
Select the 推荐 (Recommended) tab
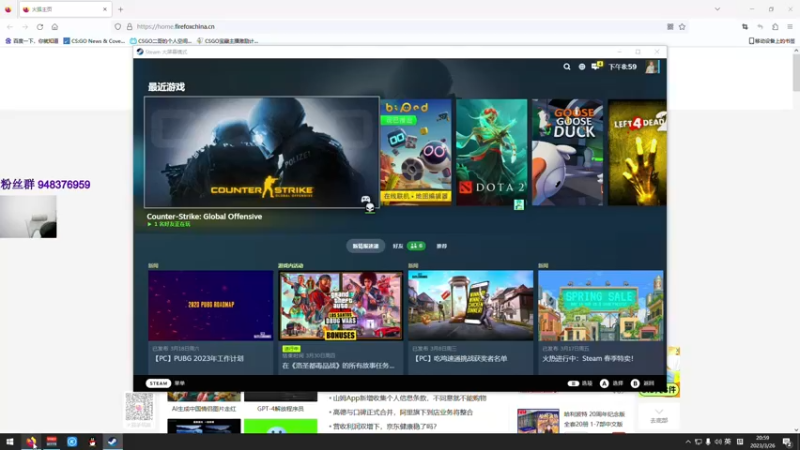click(442, 246)
